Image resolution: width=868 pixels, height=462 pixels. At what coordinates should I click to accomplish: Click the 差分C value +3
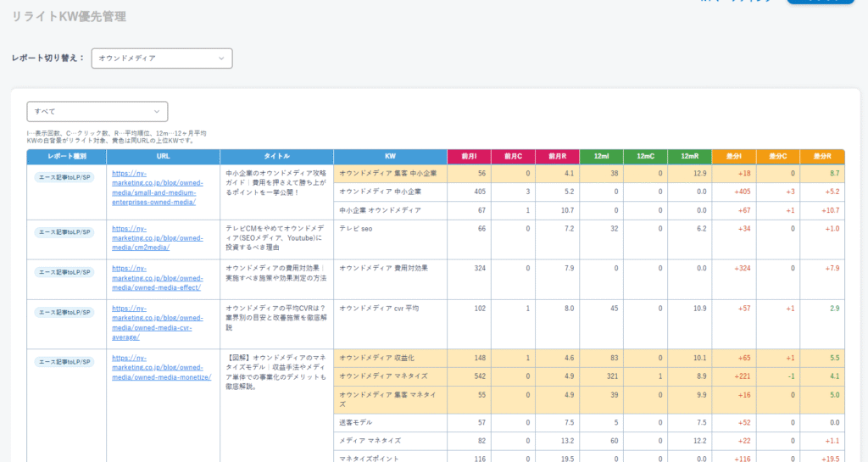790,192
